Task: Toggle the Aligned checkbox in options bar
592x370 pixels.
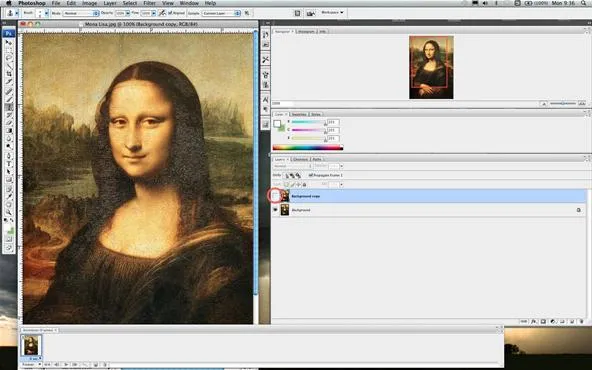Action: (x=170, y=13)
